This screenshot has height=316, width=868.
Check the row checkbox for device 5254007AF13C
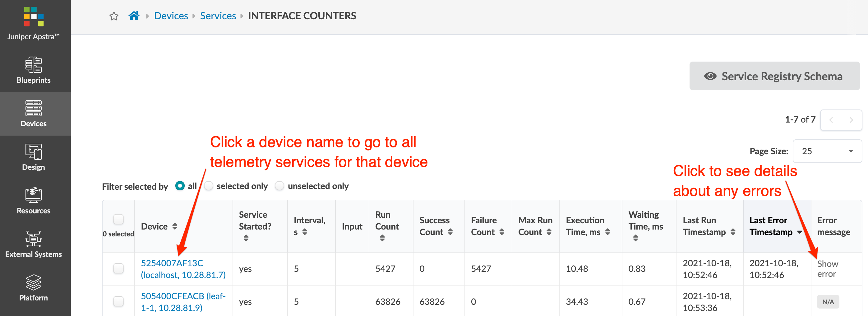click(118, 268)
